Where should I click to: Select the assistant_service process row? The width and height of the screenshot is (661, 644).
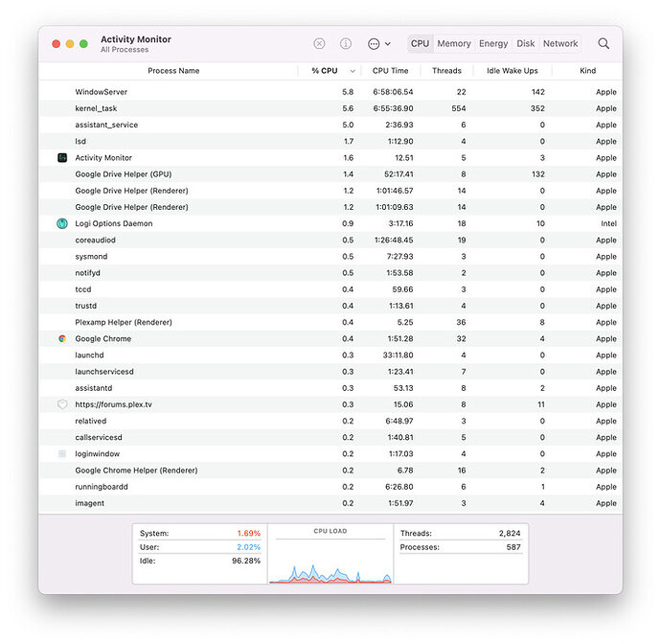pos(330,125)
